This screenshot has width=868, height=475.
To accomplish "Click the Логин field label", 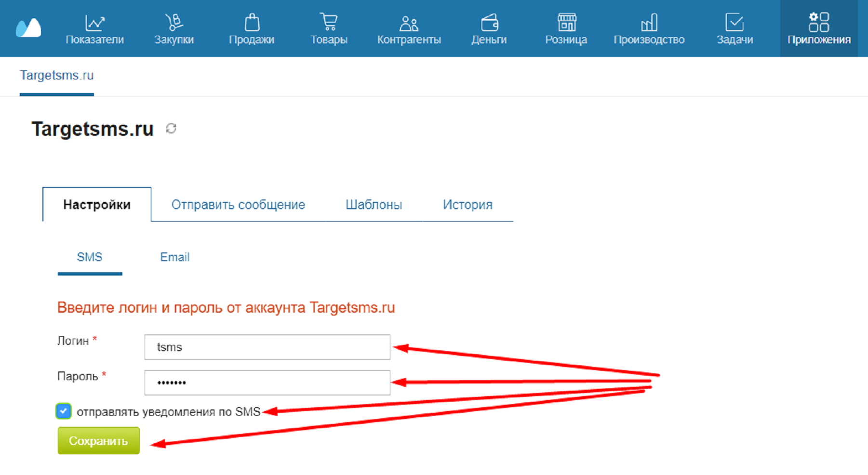I will pos(73,341).
